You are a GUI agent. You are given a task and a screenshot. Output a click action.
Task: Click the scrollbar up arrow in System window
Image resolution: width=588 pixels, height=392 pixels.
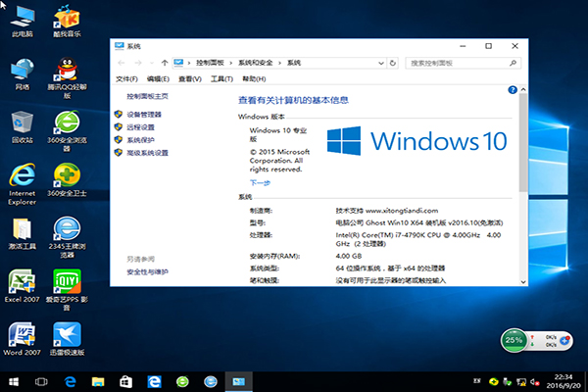[523, 89]
